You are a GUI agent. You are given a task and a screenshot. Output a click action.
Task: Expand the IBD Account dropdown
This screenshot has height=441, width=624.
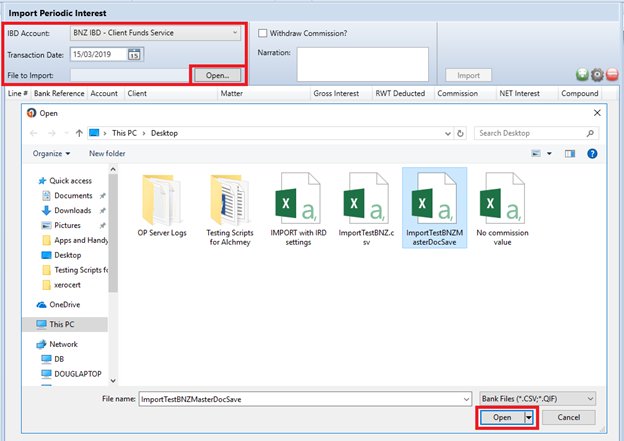pyautogui.click(x=235, y=33)
